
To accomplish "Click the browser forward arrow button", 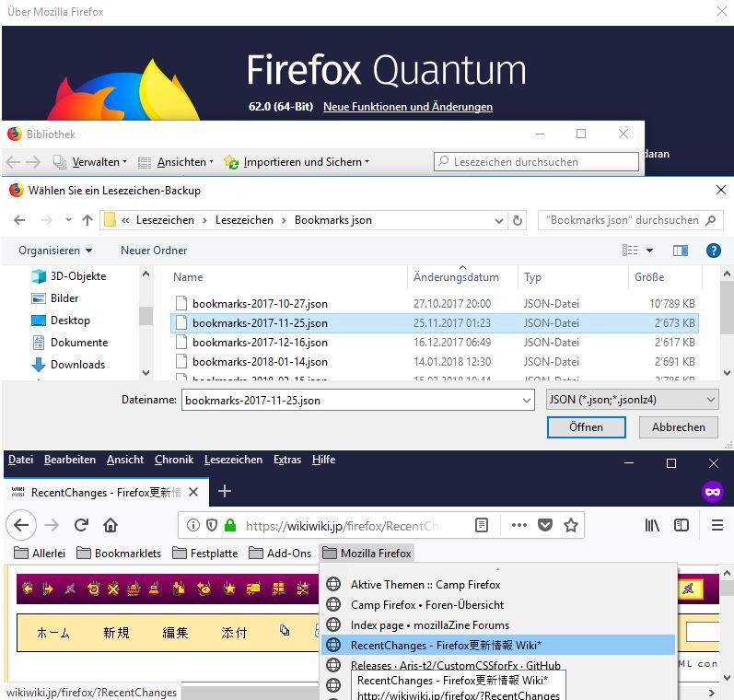I will (52, 525).
